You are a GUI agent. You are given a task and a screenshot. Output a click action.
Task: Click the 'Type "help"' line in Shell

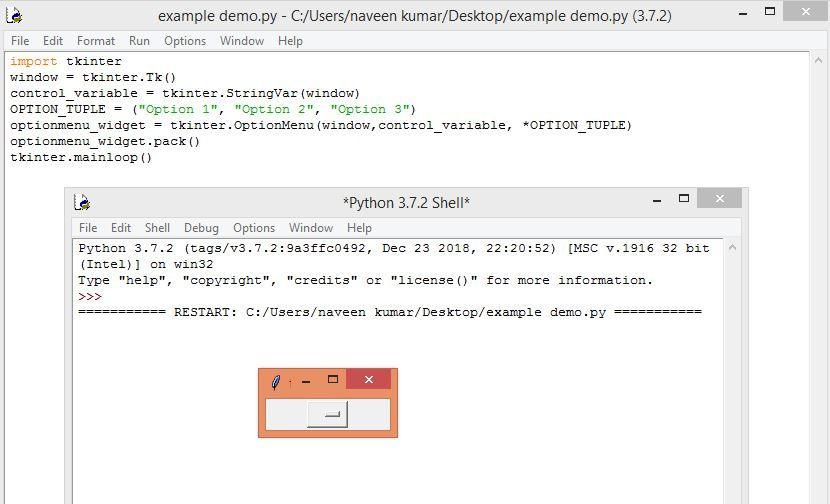365,280
